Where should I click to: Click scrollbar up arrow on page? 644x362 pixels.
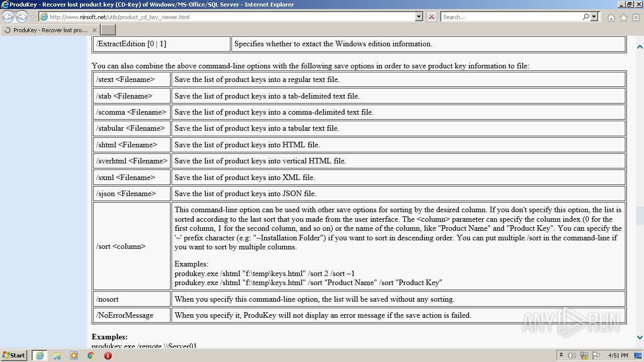[x=639, y=47]
